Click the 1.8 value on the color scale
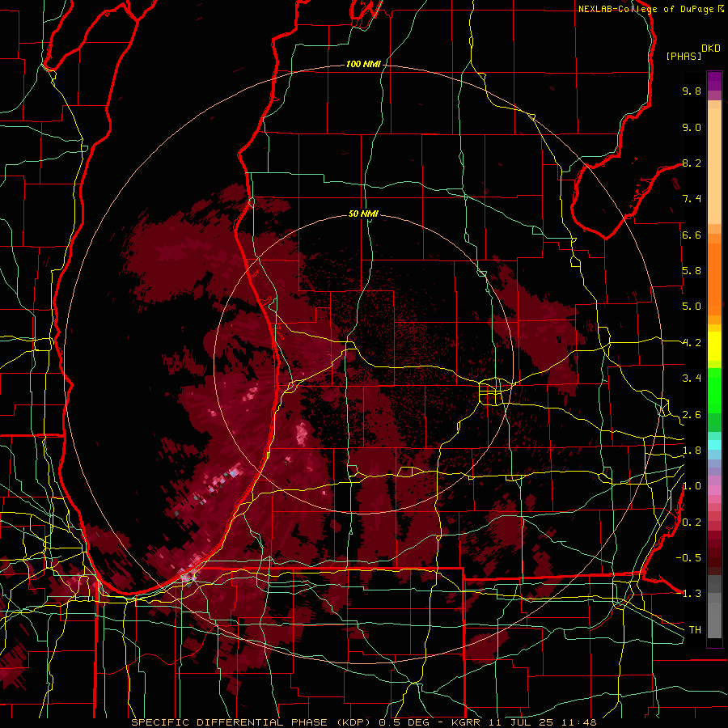 [x=692, y=451]
